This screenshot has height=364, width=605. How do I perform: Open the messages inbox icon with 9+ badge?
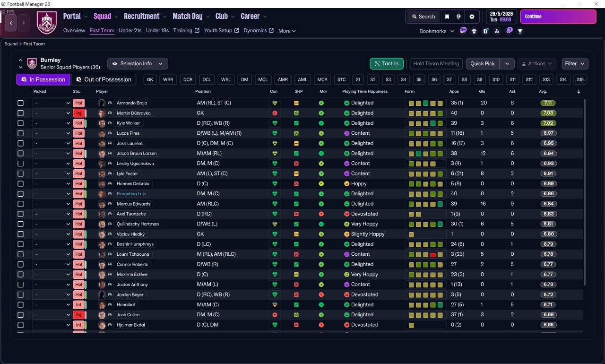[x=463, y=31]
